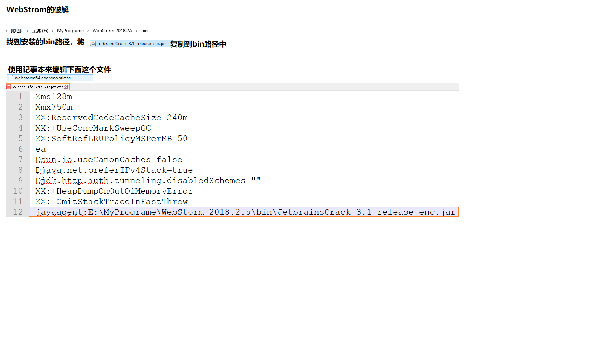Click line number 1 in gutter
Screen dimensions: 595x364
(20, 97)
